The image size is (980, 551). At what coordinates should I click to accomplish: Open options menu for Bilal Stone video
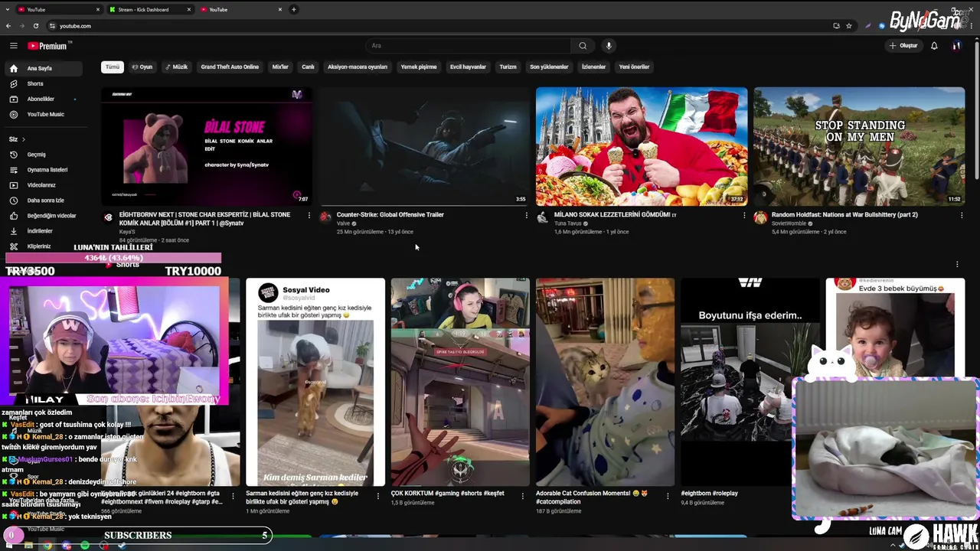[x=309, y=216]
